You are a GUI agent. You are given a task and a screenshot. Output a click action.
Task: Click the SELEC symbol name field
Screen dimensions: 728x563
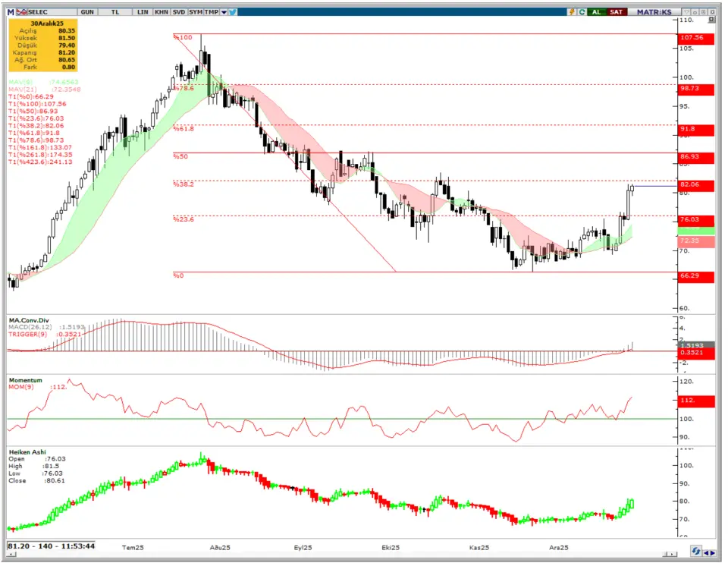(39, 12)
